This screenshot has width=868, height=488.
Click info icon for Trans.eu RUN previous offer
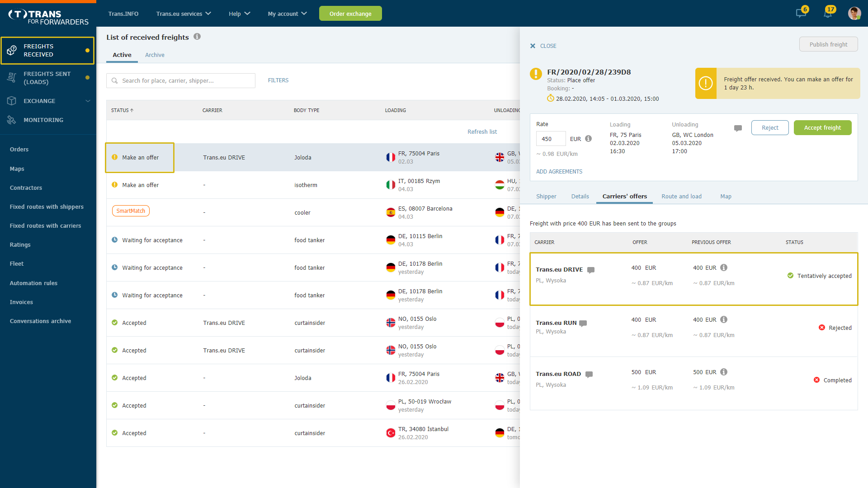tap(724, 319)
